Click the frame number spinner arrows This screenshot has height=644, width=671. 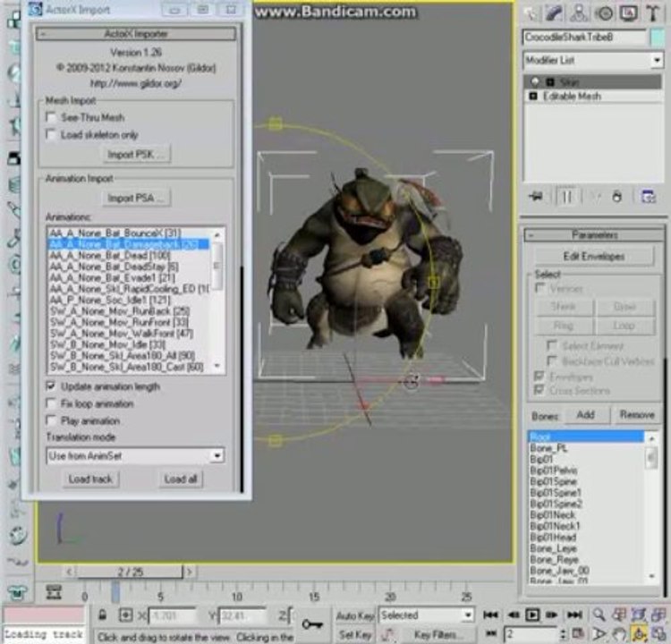[563, 633]
